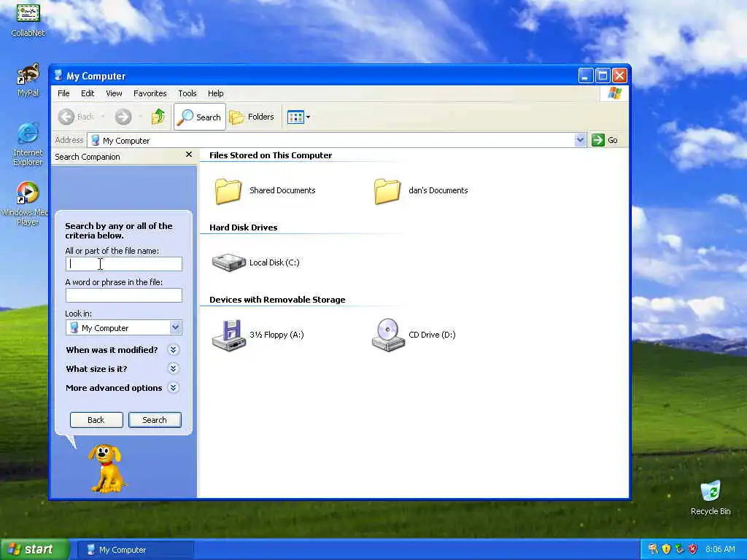The image size is (747, 560).
Task: Show the Folders pane
Action: (x=252, y=117)
